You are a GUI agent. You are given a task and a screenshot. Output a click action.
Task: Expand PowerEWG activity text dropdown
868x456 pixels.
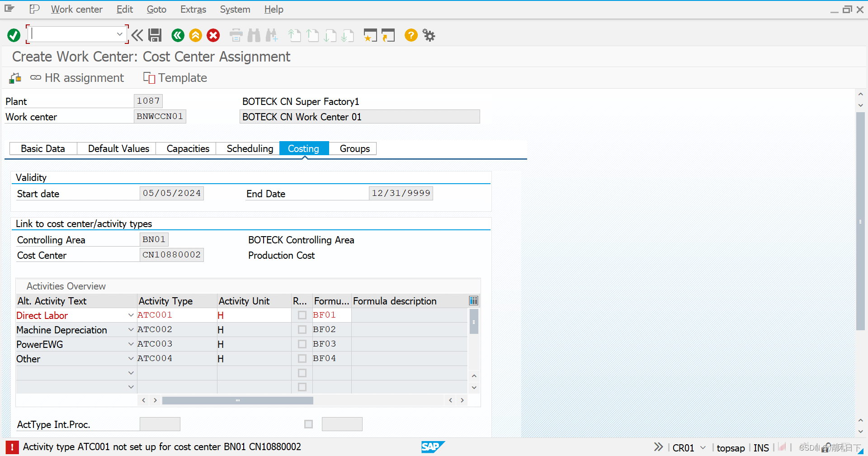(131, 344)
